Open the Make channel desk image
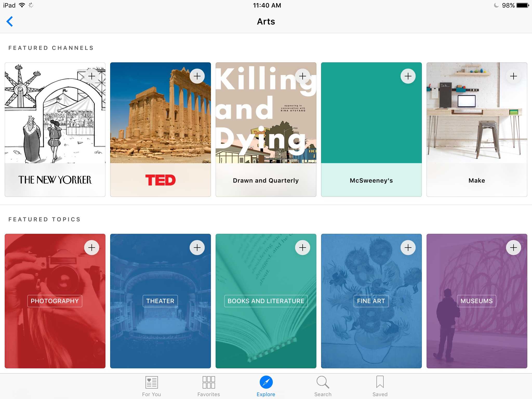 tap(477, 119)
